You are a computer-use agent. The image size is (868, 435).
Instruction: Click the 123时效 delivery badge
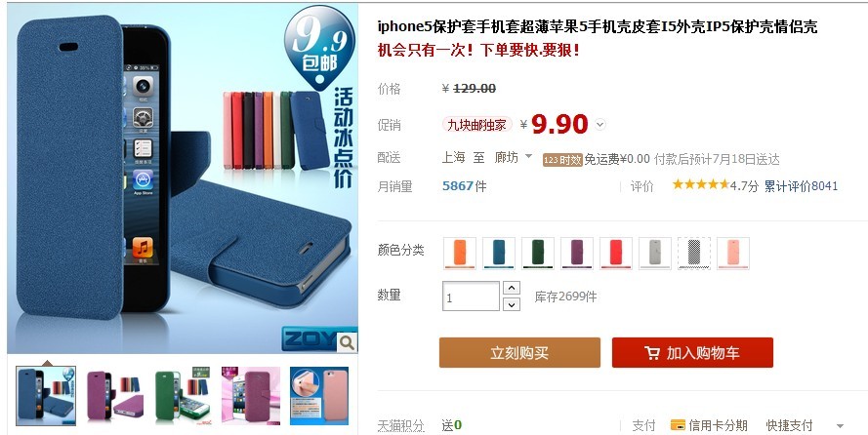coord(562,160)
